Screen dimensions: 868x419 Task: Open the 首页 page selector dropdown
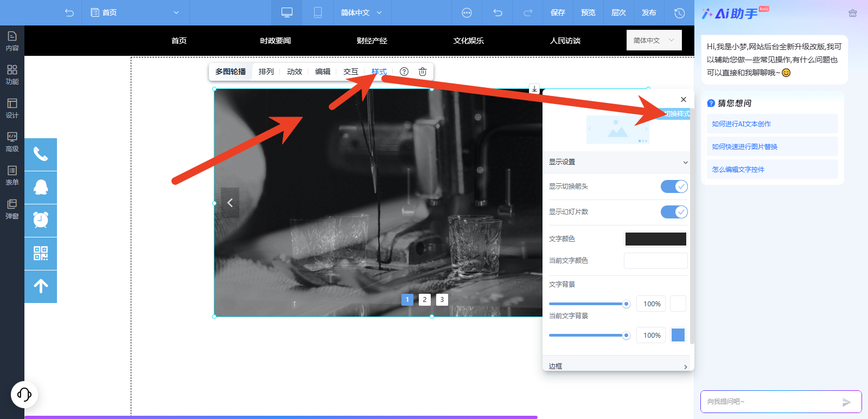pyautogui.click(x=136, y=12)
